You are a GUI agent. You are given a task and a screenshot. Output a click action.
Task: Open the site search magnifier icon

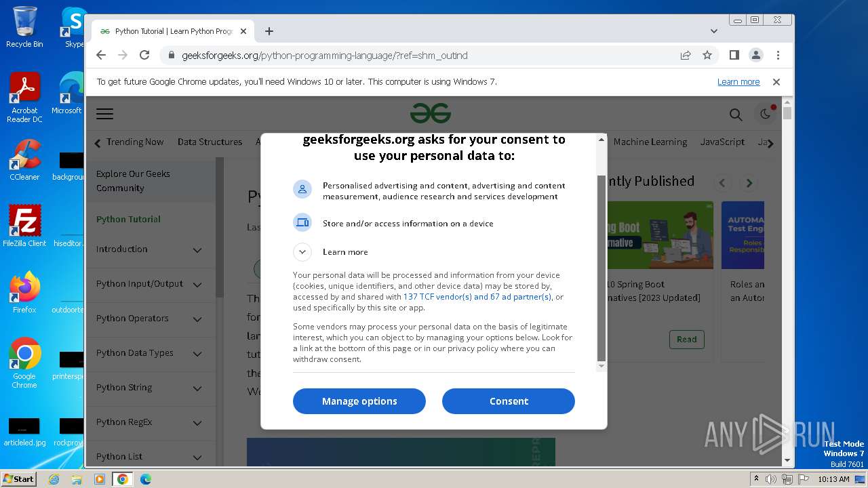click(736, 115)
